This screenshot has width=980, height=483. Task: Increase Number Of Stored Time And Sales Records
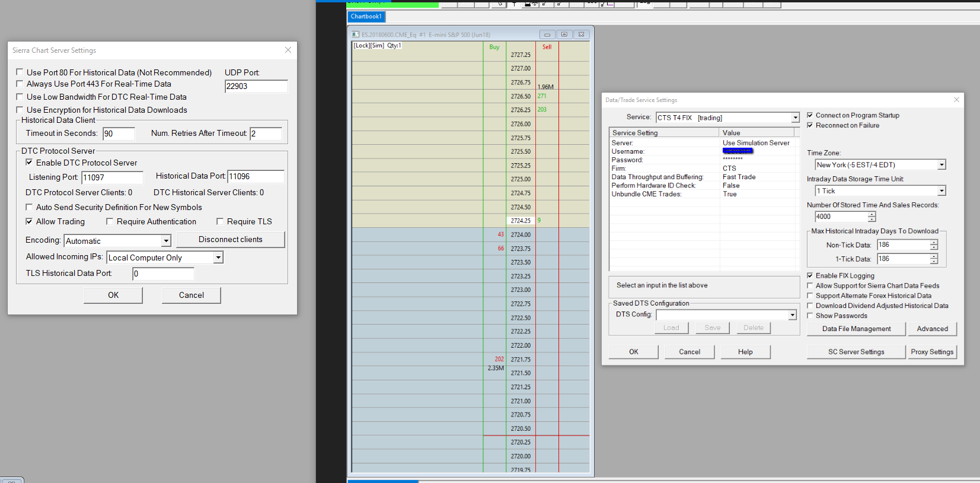tap(872, 214)
